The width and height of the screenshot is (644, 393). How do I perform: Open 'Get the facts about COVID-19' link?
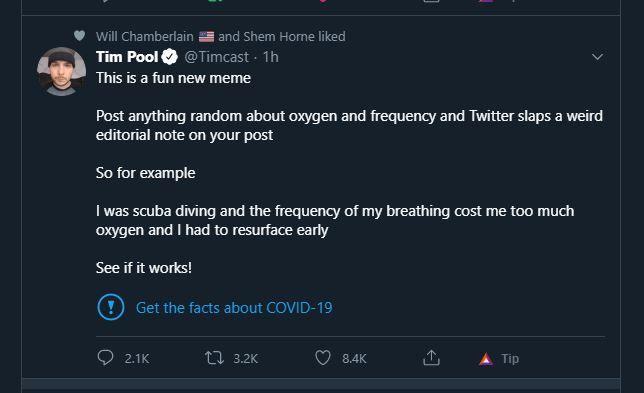pyautogui.click(x=234, y=308)
